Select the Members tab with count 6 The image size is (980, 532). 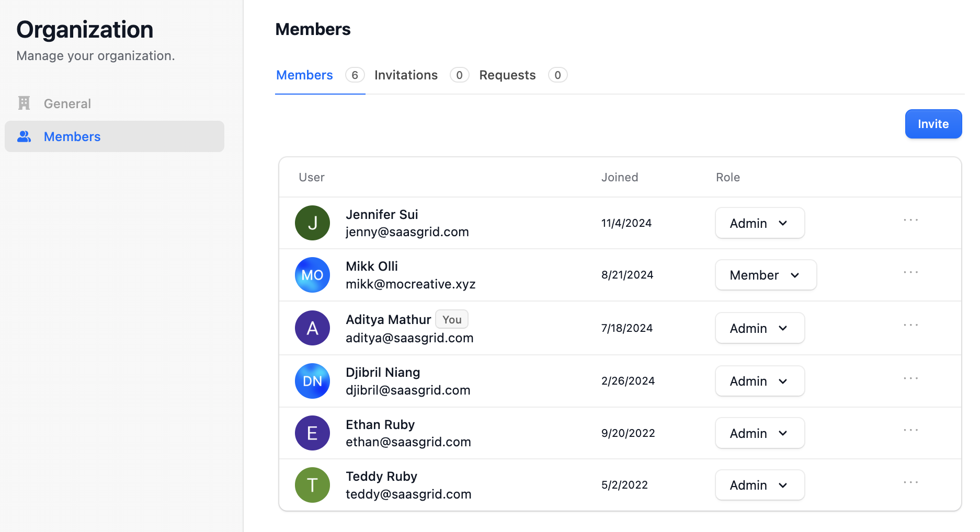coord(305,75)
